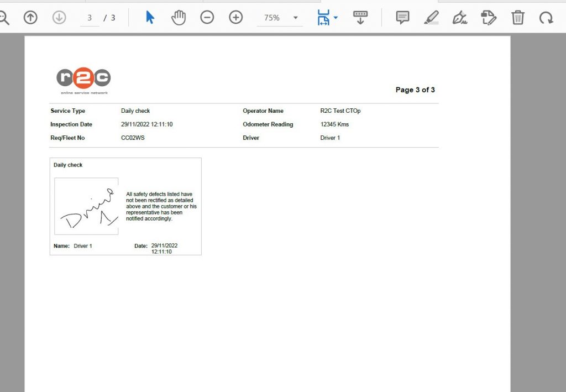The image size is (566, 392).
Task: Zoom out with the minus icon
Action: (207, 17)
